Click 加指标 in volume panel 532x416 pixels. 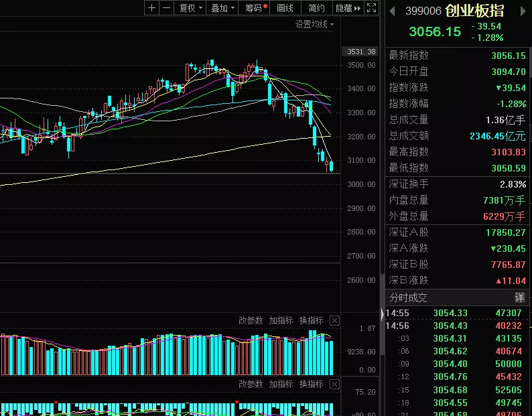pyautogui.click(x=281, y=320)
